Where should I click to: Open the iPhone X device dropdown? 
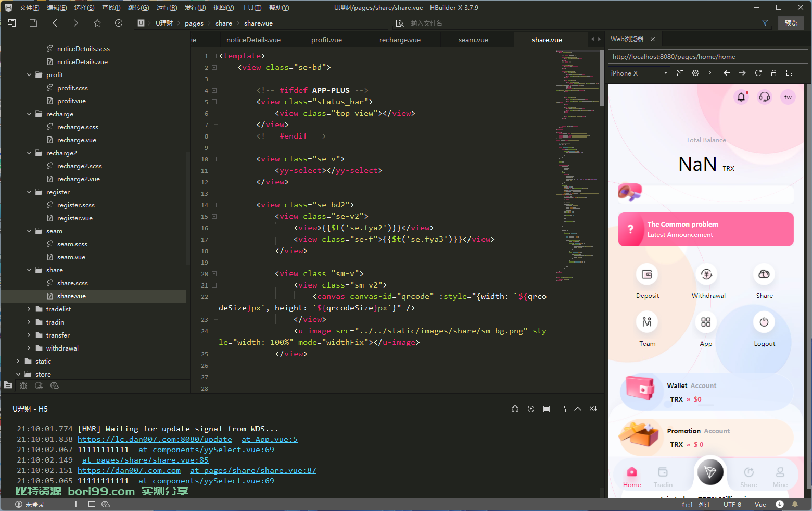(x=639, y=73)
